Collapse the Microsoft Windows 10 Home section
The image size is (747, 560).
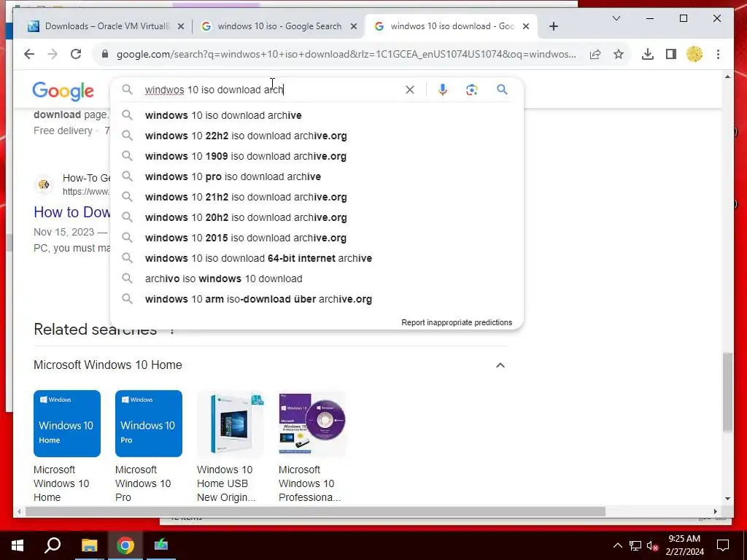click(x=500, y=365)
